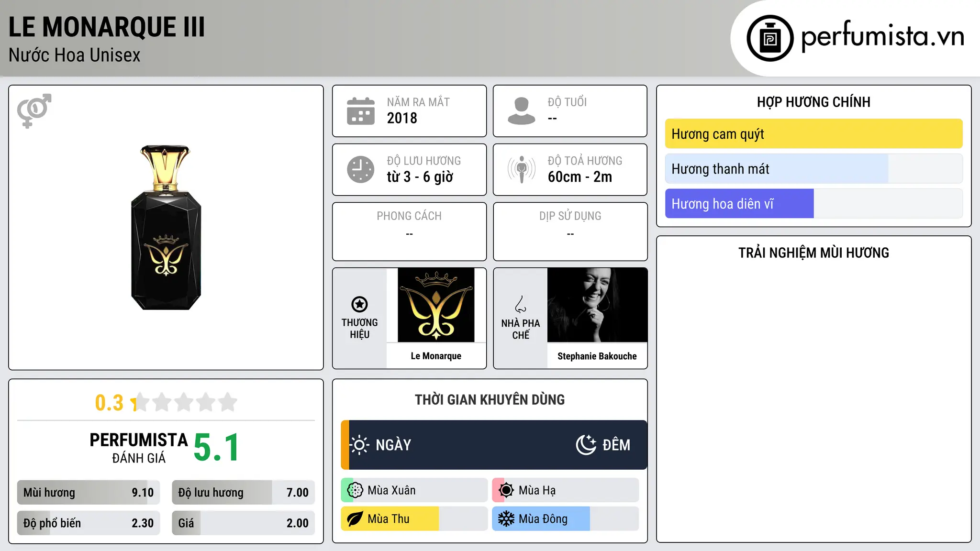Click the black perfume bottle image
The height and width of the screenshot is (551, 980).
166,227
